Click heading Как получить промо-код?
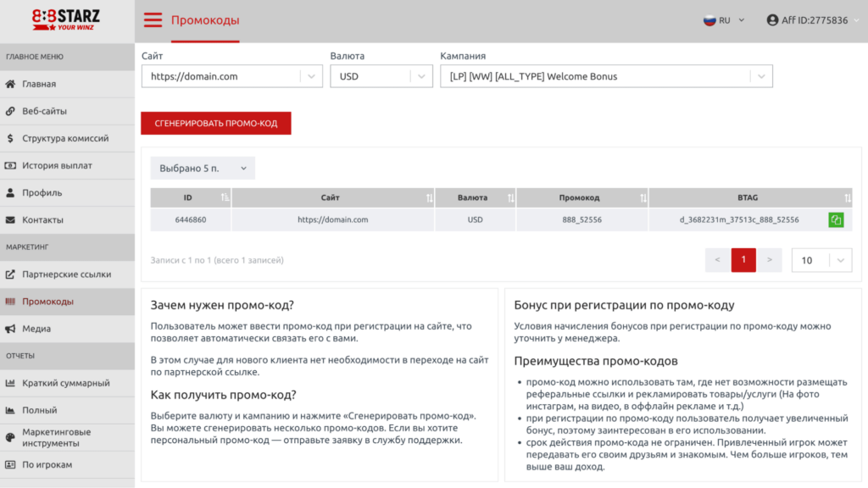 point(223,395)
